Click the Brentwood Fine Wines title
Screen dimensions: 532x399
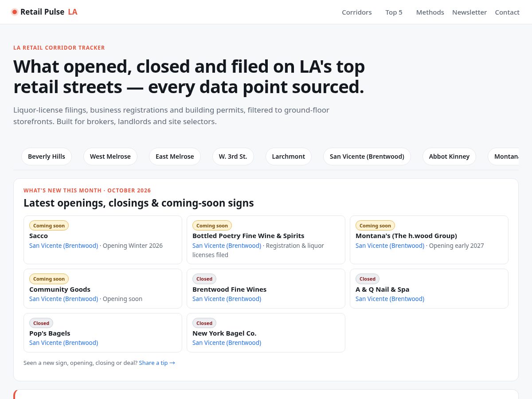pyautogui.click(x=229, y=289)
